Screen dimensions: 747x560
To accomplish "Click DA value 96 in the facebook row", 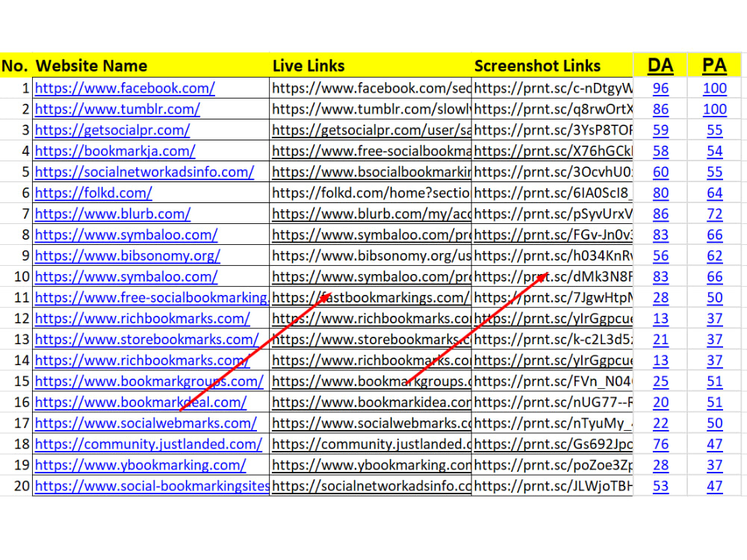I will (x=660, y=88).
